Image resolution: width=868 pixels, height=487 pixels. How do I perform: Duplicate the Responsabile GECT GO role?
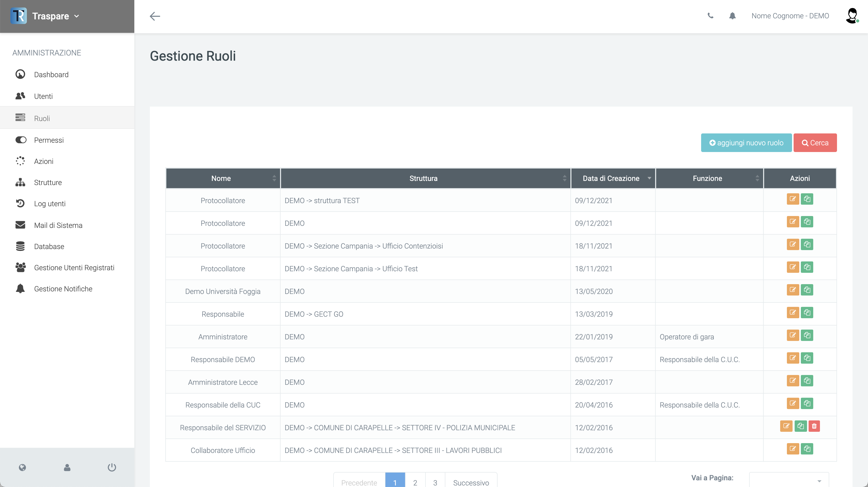[807, 312]
